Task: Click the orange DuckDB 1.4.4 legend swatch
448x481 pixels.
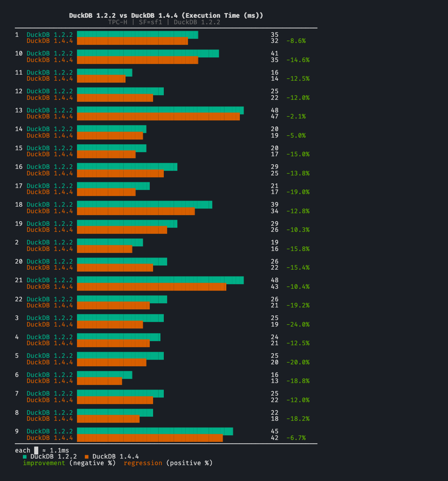Action: point(87,456)
